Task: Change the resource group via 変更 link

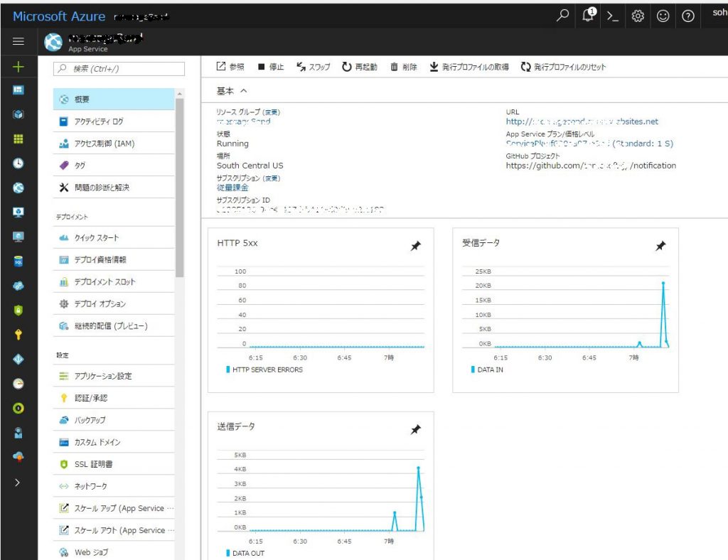Action: tap(272, 112)
